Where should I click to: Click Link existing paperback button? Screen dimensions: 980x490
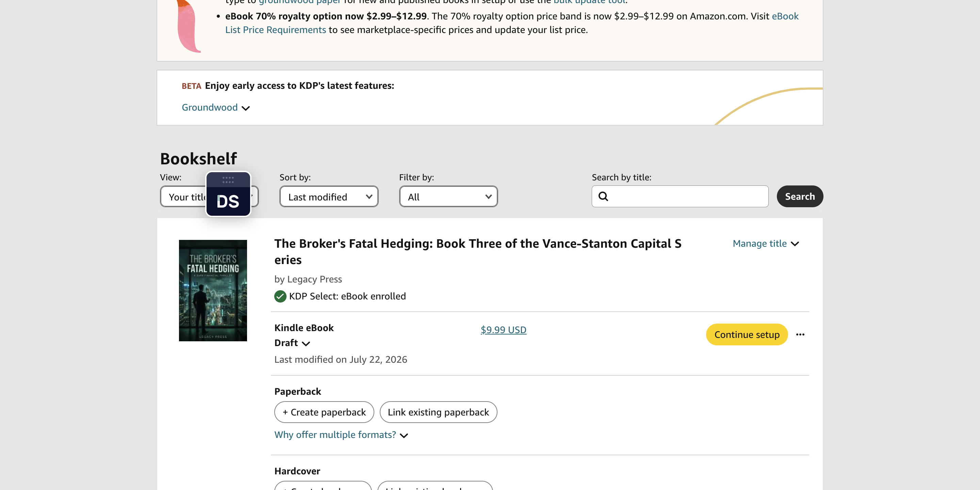pos(438,412)
